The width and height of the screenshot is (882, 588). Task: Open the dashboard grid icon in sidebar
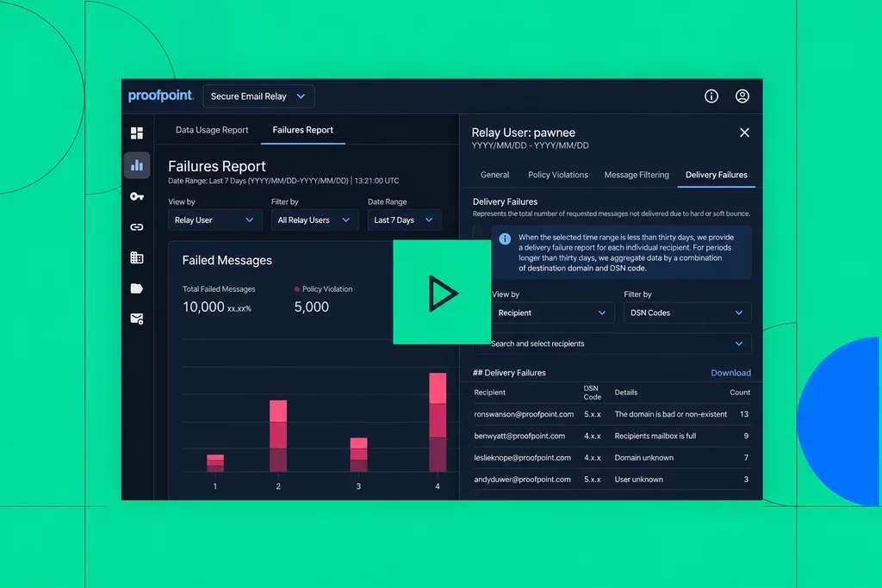tap(137, 133)
